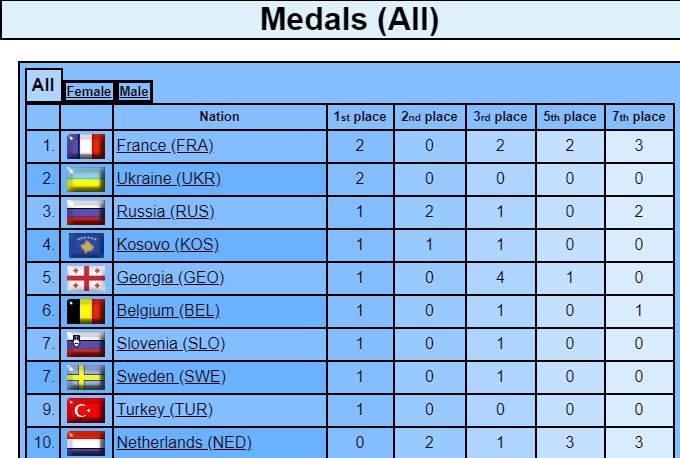Viewport: 680px width, 458px height.
Task: Click the Kosovo flag icon
Action: (x=86, y=245)
